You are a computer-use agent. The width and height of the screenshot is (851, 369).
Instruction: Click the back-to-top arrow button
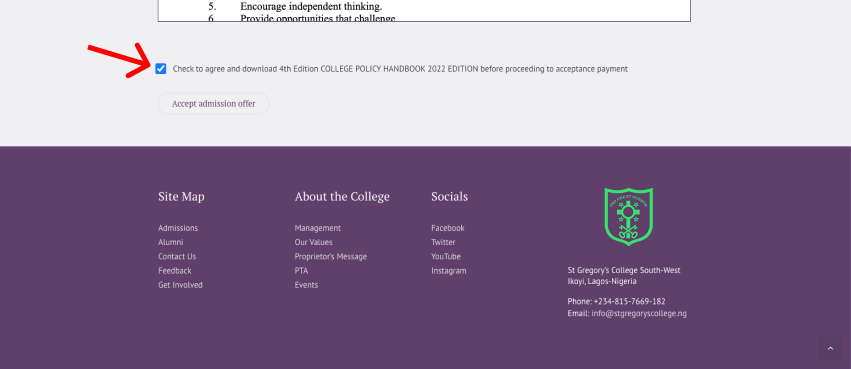click(x=830, y=348)
